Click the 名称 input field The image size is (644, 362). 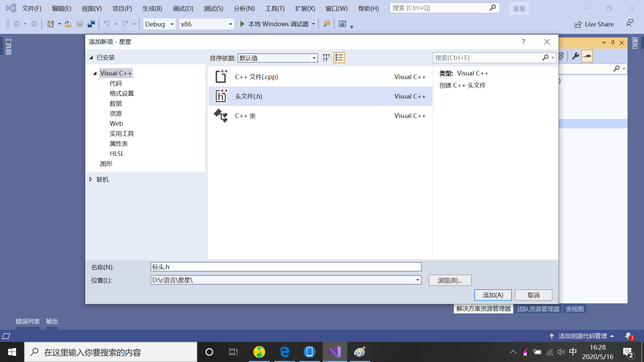coord(285,267)
